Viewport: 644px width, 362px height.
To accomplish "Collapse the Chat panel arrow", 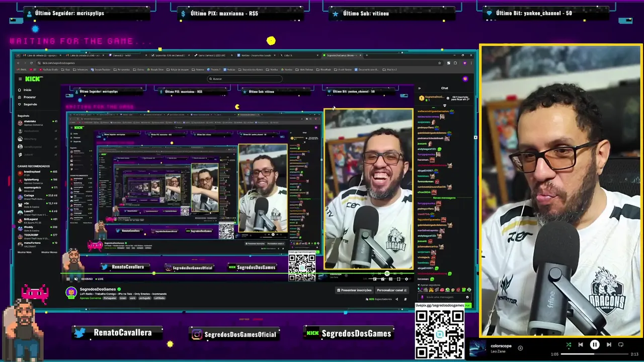I will coord(419,88).
